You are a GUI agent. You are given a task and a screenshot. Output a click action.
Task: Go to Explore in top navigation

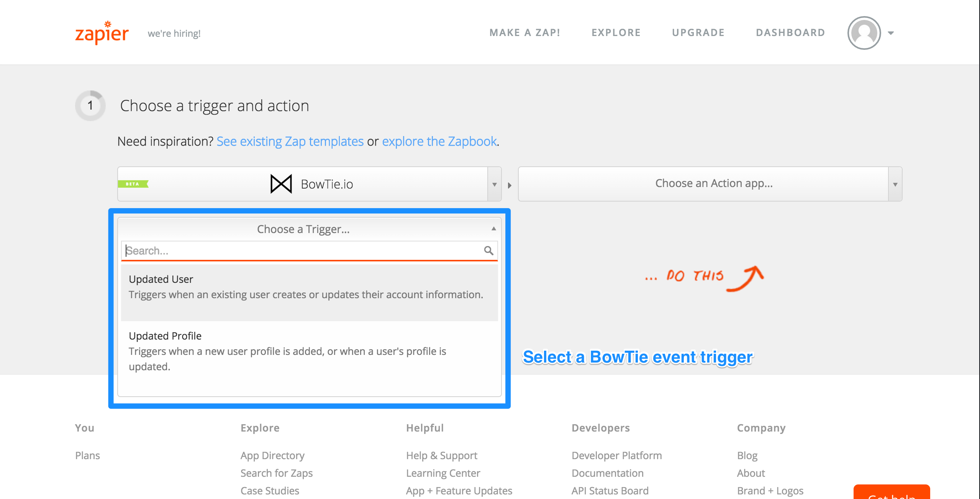pos(616,33)
